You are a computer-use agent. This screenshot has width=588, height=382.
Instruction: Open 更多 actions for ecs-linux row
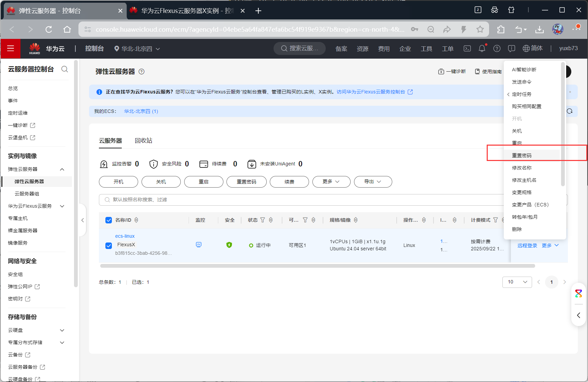550,246
